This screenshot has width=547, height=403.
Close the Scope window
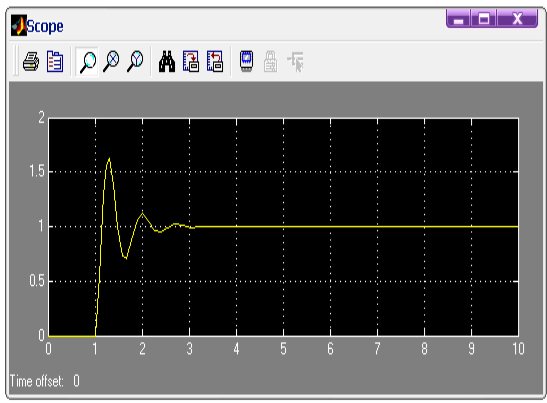[517, 18]
